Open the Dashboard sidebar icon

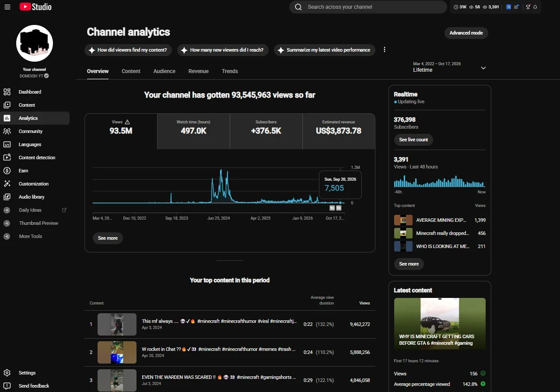[x=7, y=92]
